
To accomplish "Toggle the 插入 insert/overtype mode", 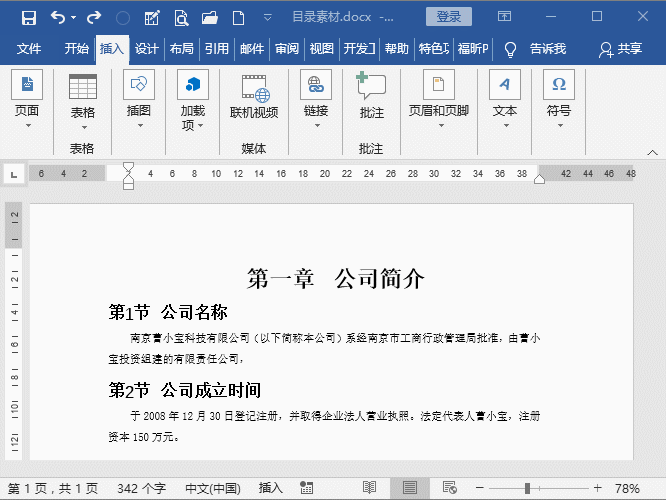I will tap(271, 488).
